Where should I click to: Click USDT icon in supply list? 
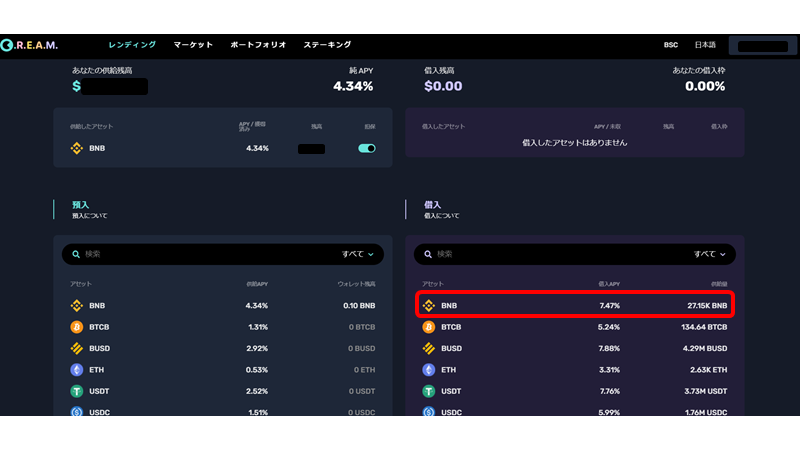click(77, 391)
